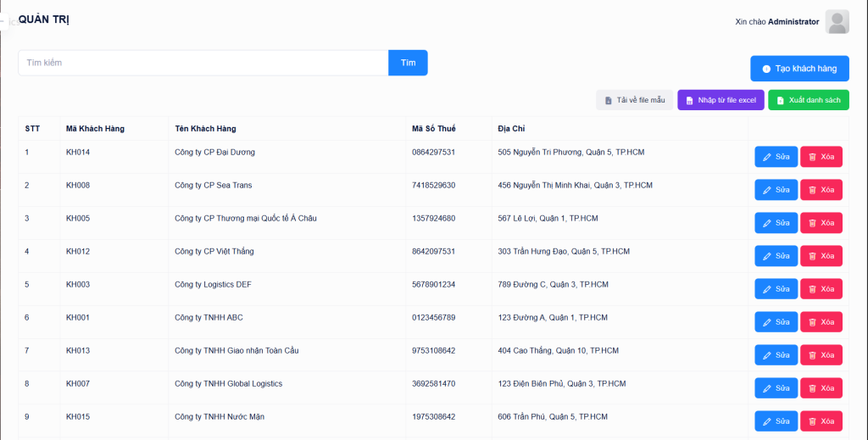Focus the Tìm kiếm search field
868x440 pixels.
click(203, 63)
